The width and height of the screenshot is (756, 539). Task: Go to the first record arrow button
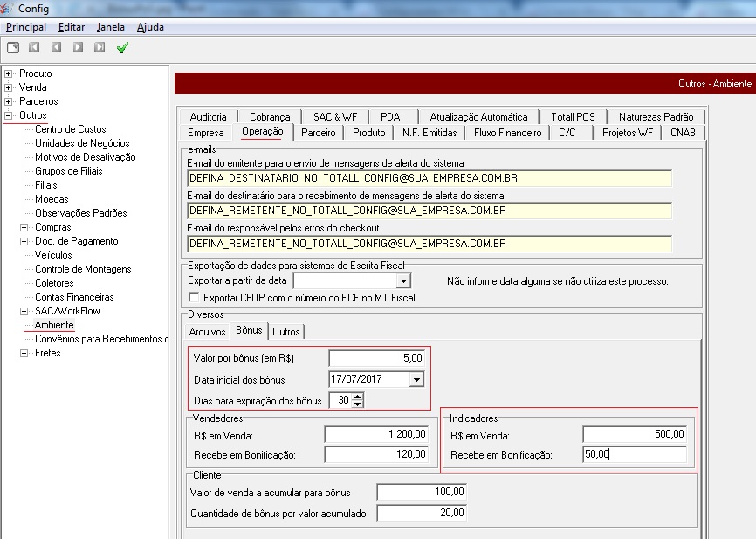[34, 47]
